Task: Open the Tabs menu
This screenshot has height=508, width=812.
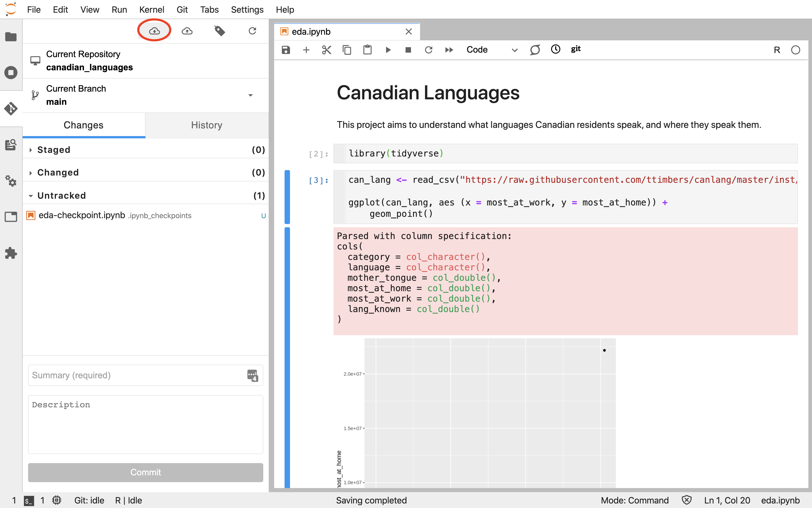Action: point(209,9)
